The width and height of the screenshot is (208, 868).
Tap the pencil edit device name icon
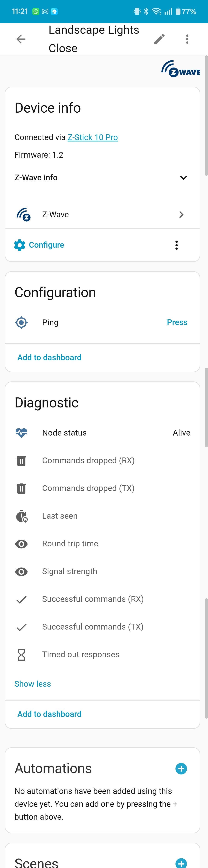click(159, 39)
